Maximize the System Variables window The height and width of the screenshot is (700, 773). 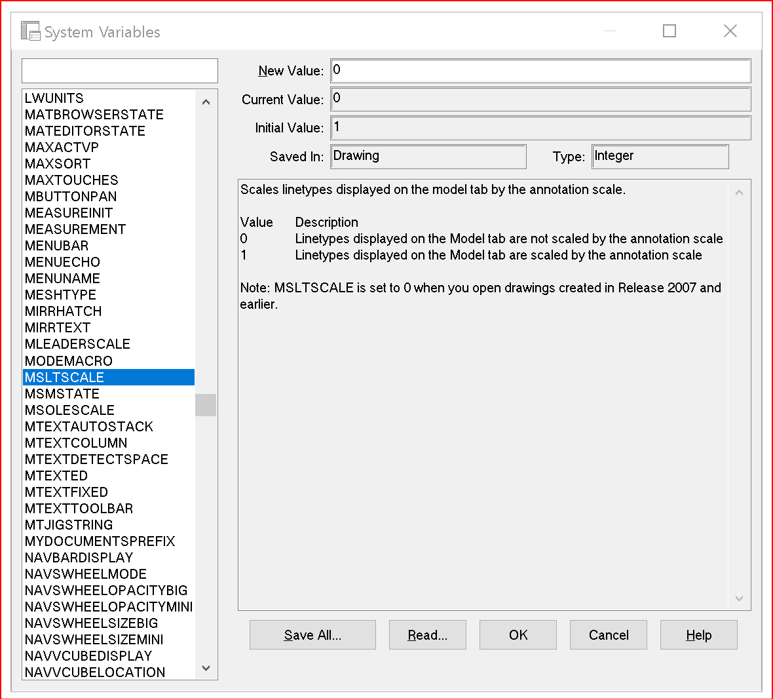pos(669,31)
